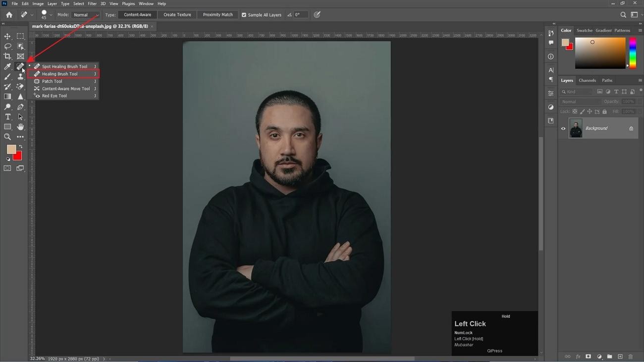Viewport: 644px width, 362px height.
Task: Select the Eyedropper tool
Action: point(7,66)
